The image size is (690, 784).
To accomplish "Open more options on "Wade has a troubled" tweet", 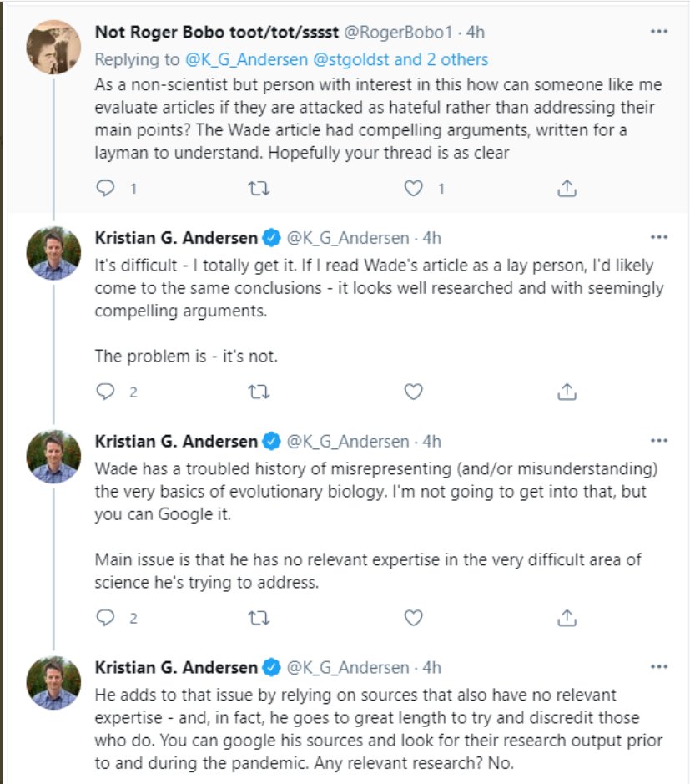I will click(x=659, y=441).
